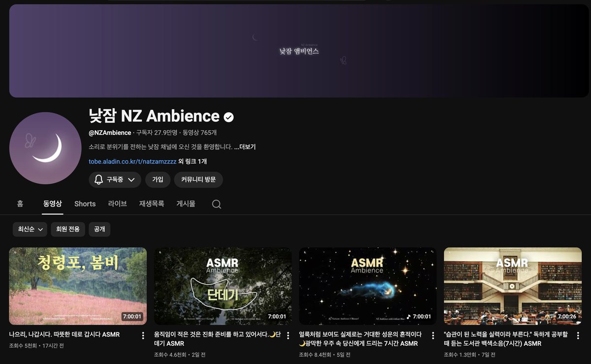The image size is (591, 364).
Task: Open video title 나으리, 나갑시다. 따뜻한 데로 갑시다 ASMR
Action: click(x=65, y=334)
